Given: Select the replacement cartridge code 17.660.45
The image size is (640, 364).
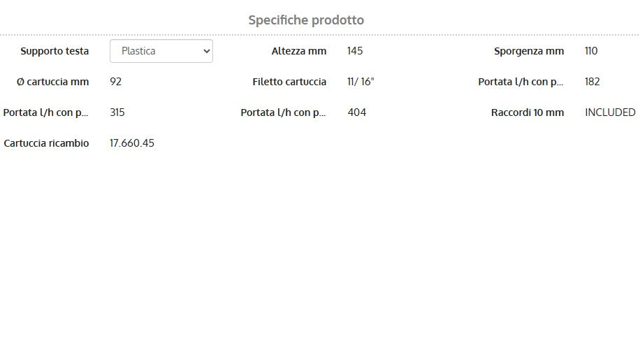Looking at the screenshot, I should tap(132, 143).
